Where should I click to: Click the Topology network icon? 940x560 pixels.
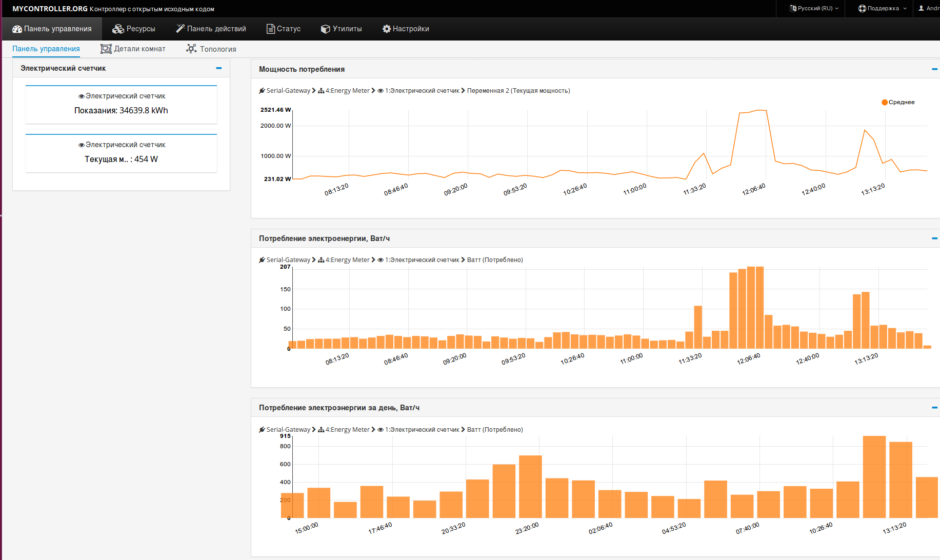pyautogui.click(x=191, y=49)
